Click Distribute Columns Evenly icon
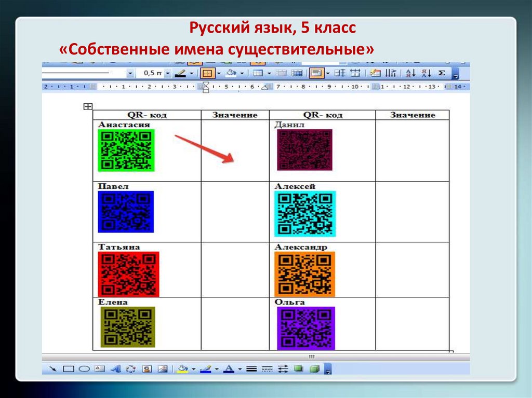532x398 pixels. point(355,73)
